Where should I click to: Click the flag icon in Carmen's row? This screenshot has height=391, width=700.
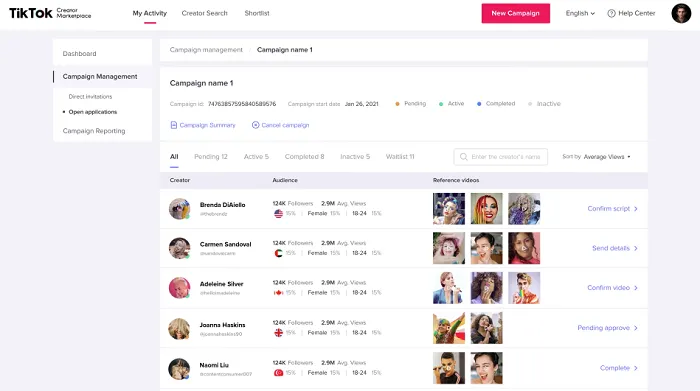point(278,253)
